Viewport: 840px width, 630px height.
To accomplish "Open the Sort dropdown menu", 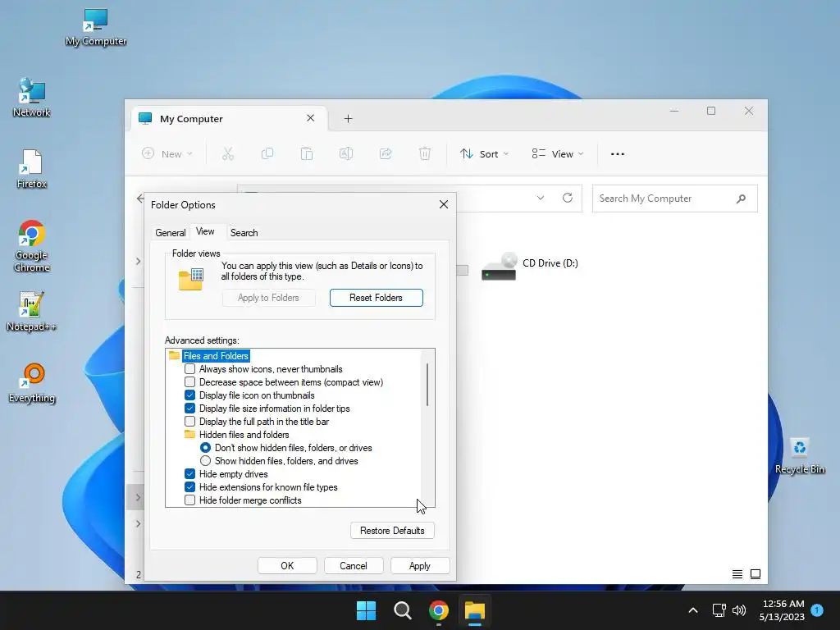I will [x=484, y=153].
